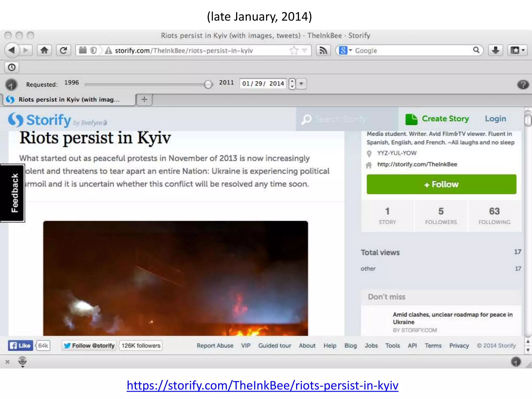Click the Total views label
532x399 pixels.
(x=380, y=252)
